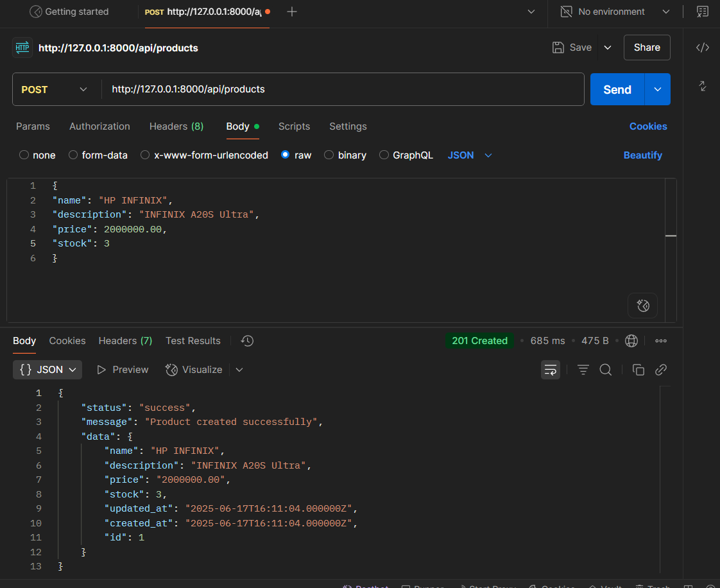
Task: Click the network globe icon
Action: (x=631, y=341)
